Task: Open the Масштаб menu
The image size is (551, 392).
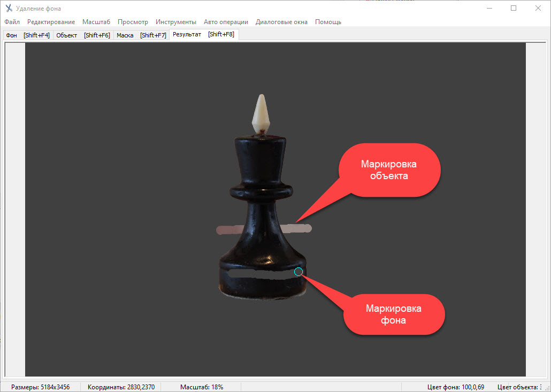Action: [96, 22]
